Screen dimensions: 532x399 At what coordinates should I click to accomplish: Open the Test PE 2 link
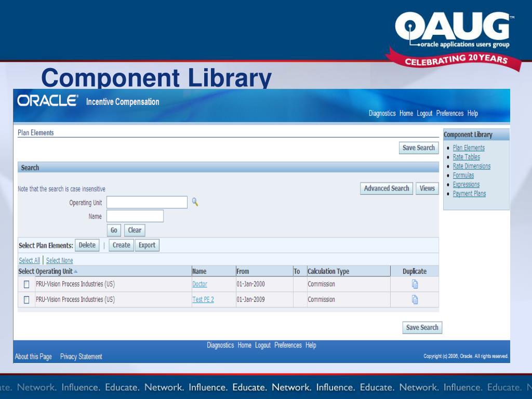click(203, 300)
